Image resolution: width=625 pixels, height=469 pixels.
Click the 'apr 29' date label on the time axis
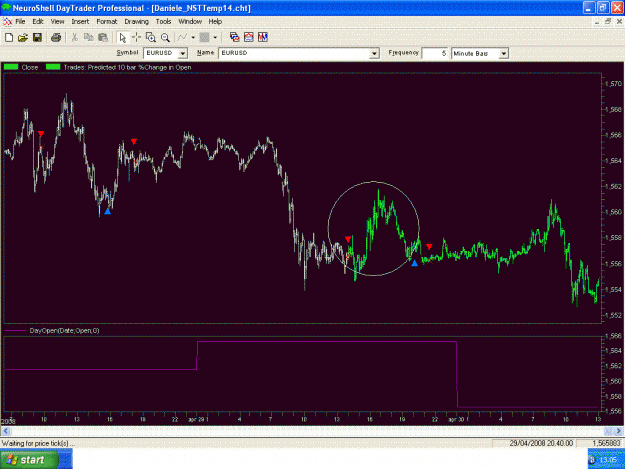pos(196,419)
